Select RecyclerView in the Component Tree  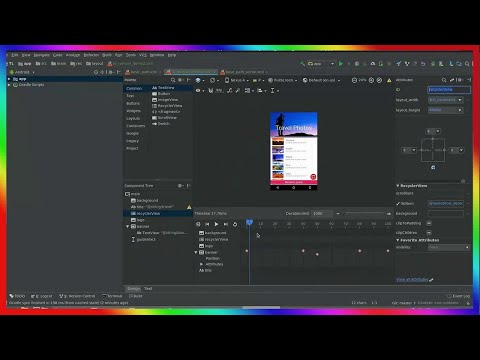(x=148, y=213)
